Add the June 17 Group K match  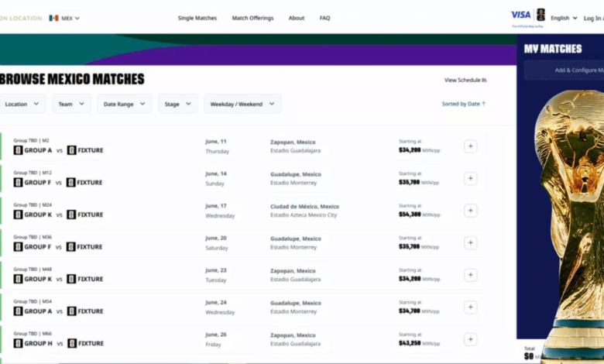click(x=470, y=211)
